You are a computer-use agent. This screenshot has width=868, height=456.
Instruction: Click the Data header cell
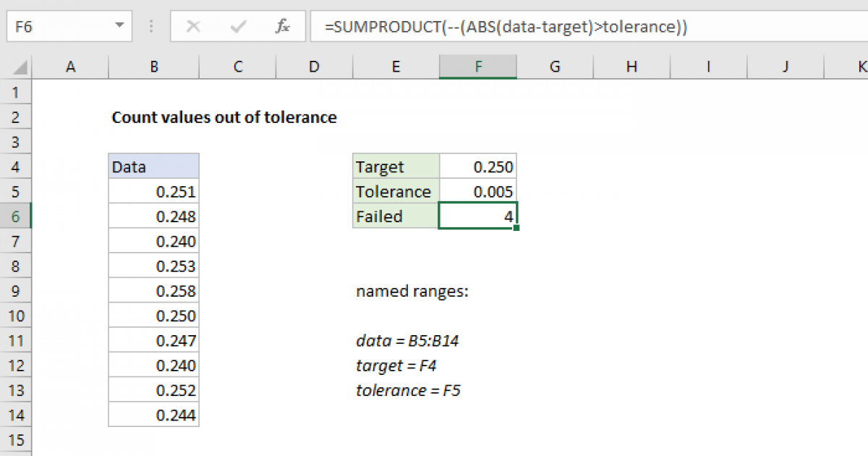pyautogui.click(x=154, y=167)
